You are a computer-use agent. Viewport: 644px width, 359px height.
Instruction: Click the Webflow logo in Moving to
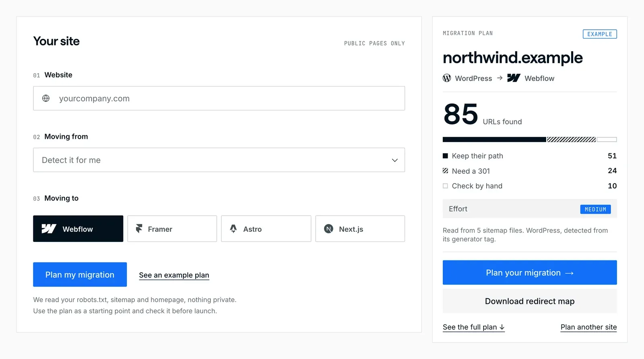coord(49,229)
